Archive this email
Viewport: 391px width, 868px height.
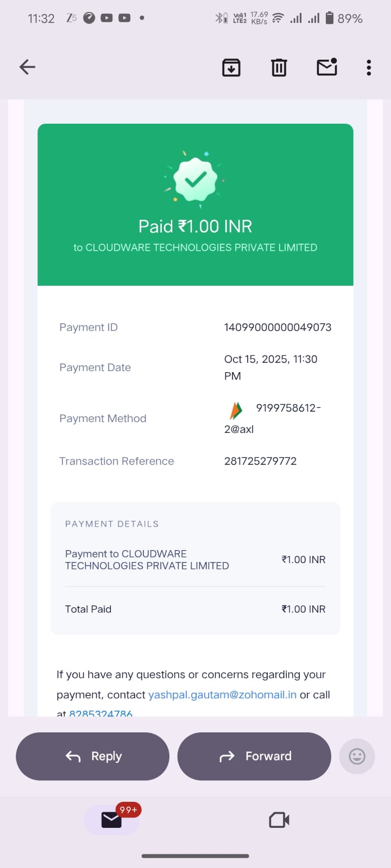[x=231, y=68]
